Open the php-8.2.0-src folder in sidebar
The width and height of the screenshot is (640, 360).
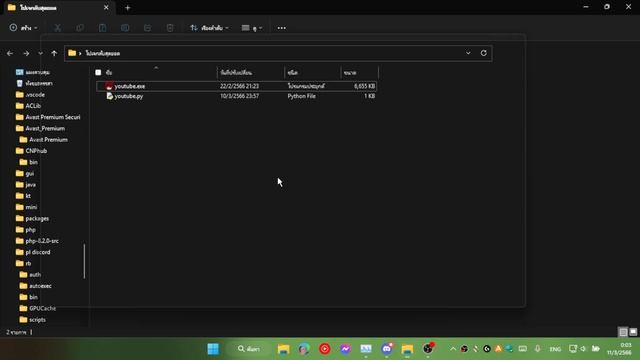coord(38,241)
